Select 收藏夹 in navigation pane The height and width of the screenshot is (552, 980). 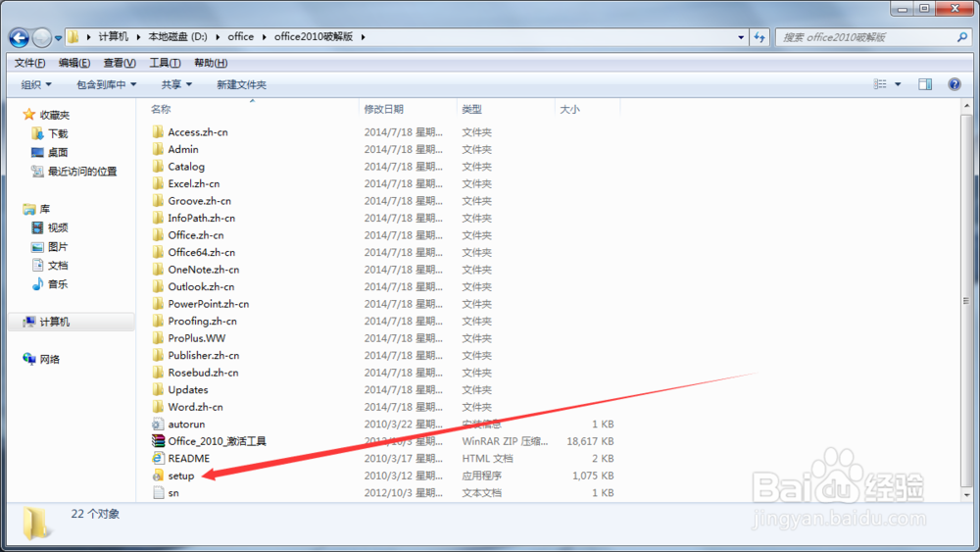tap(54, 115)
